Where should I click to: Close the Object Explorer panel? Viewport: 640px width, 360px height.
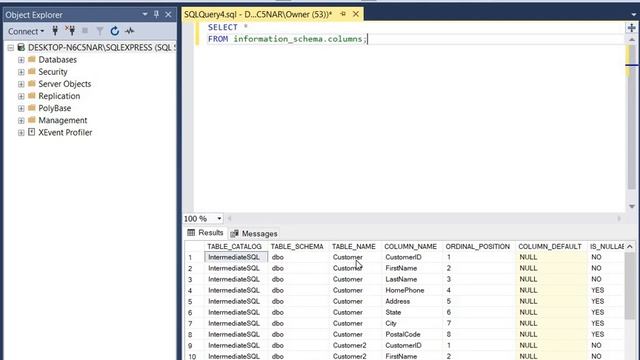coord(168,14)
